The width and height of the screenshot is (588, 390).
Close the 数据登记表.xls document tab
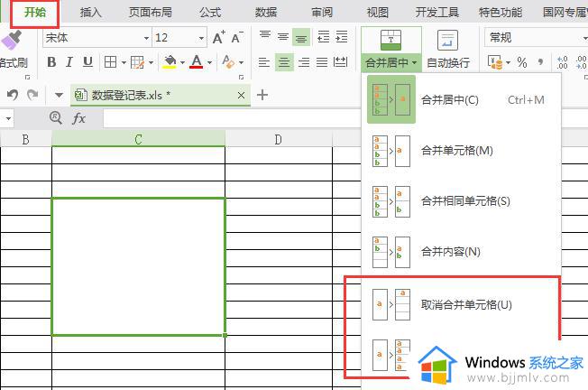[241, 96]
